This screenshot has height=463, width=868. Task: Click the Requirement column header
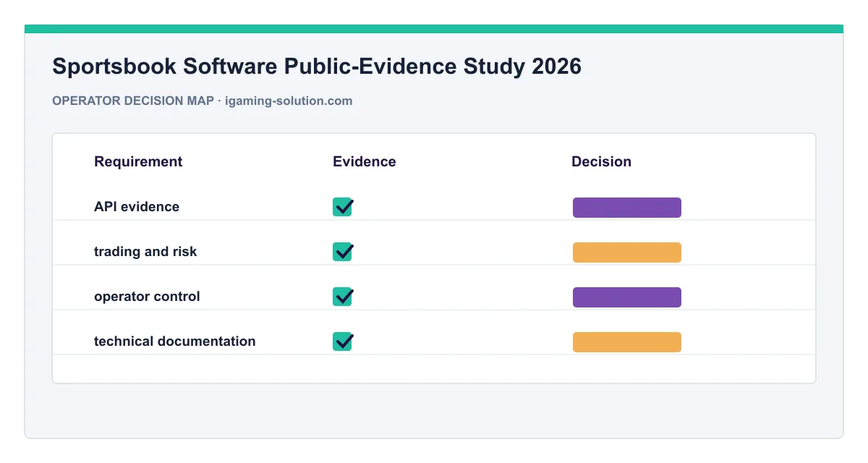coord(138,162)
